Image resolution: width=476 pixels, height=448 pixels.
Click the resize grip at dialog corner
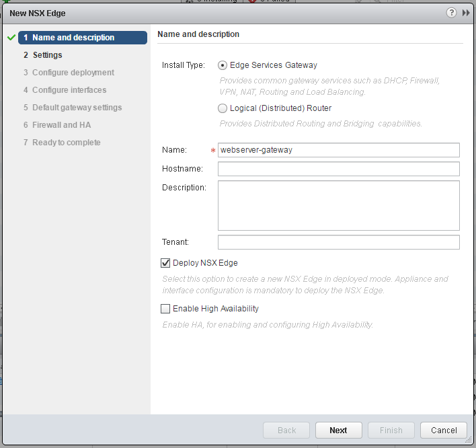[469, 441]
